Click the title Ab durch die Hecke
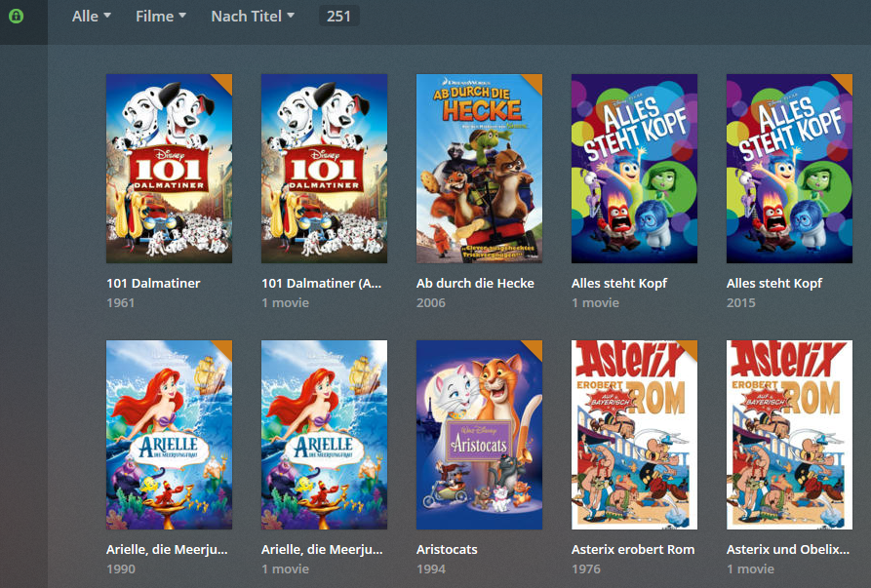Screen dimensions: 871x588 pyautogui.click(x=475, y=283)
